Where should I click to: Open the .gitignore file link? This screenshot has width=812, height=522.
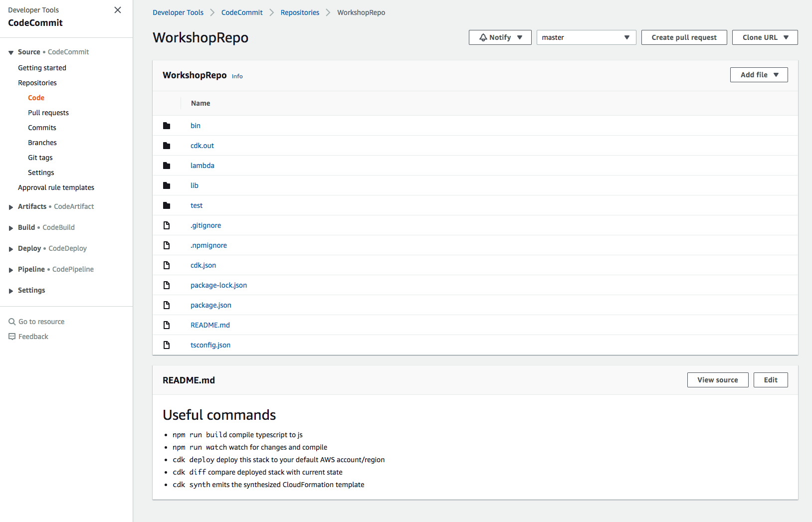pyautogui.click(x=205, y=225)
